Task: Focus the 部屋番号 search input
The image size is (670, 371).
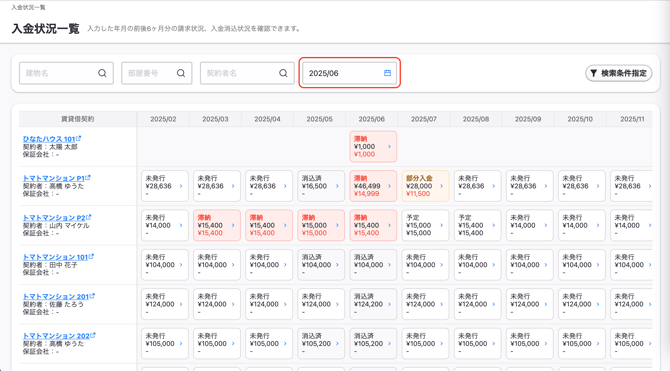Action: point(157,73)
